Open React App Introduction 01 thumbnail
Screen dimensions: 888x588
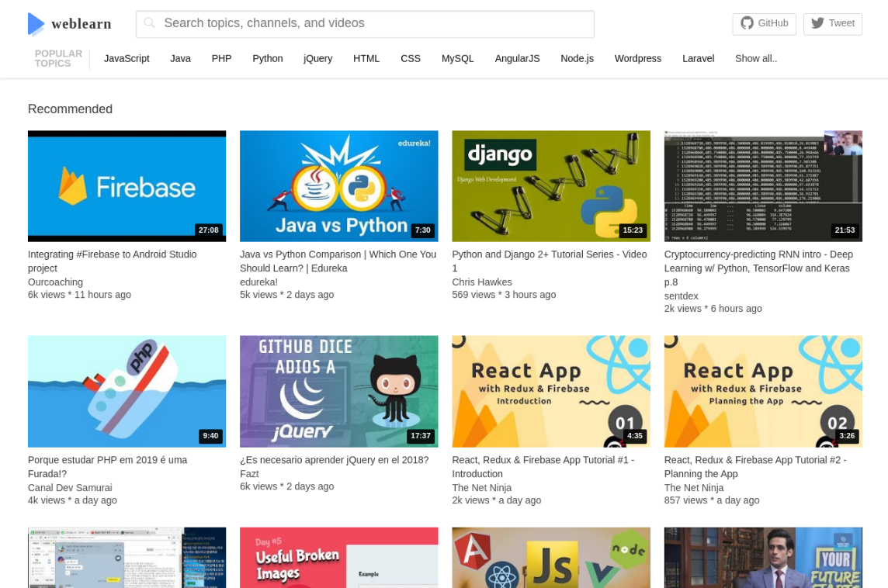click(x=551, y=392)
